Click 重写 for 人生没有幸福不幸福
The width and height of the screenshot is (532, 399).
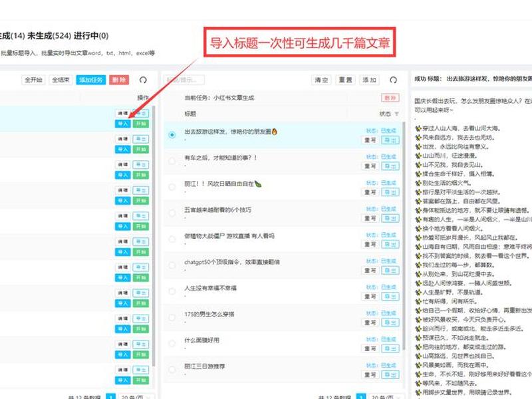pos(370,297)
